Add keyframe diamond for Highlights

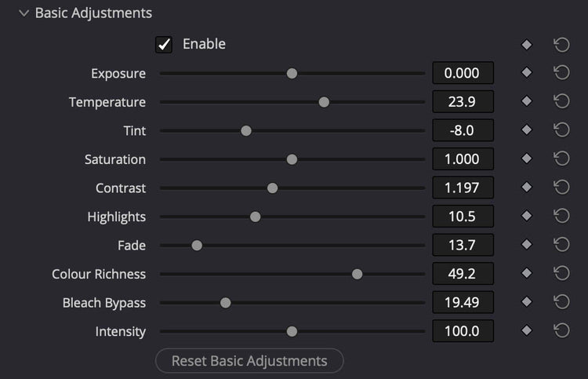coord(527,216)
